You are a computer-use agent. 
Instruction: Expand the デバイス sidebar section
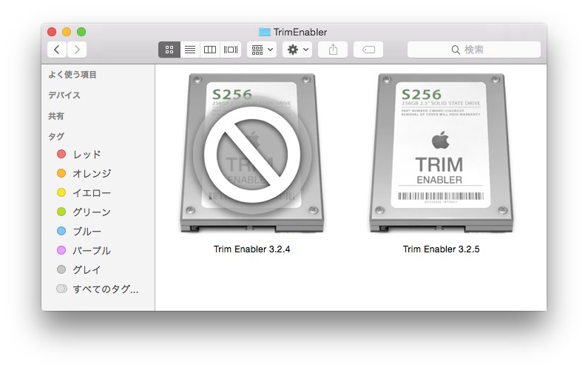click(64, 95)
